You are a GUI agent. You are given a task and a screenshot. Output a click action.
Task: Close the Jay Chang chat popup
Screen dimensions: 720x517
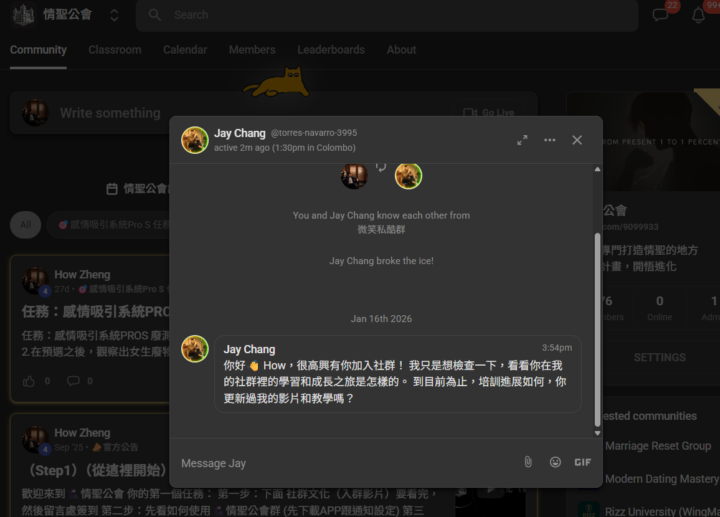(x=577, y=140)
